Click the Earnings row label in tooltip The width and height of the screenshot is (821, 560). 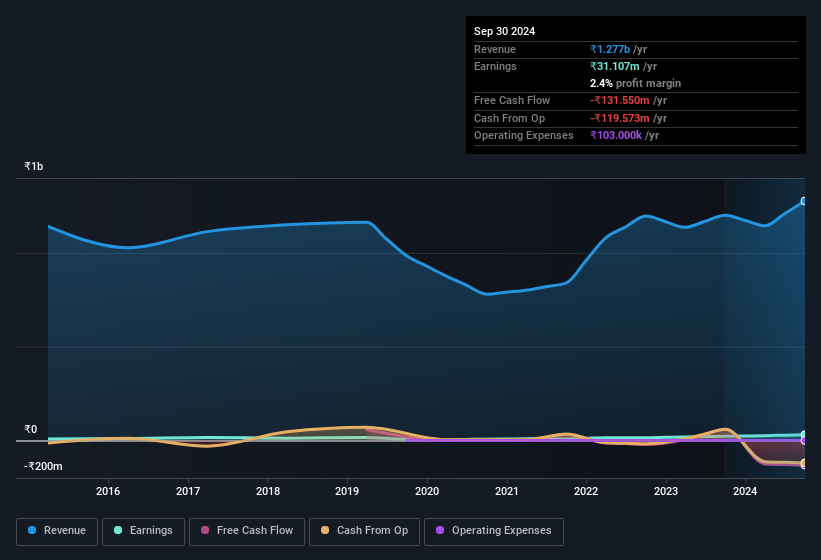pyautogui.click(x=495, y=66)
